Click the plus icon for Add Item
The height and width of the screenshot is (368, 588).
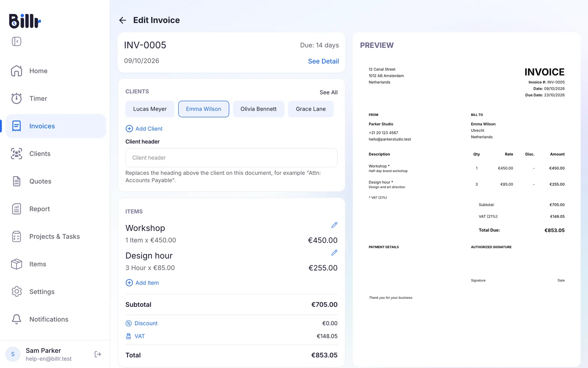click(x=129, y=283)
